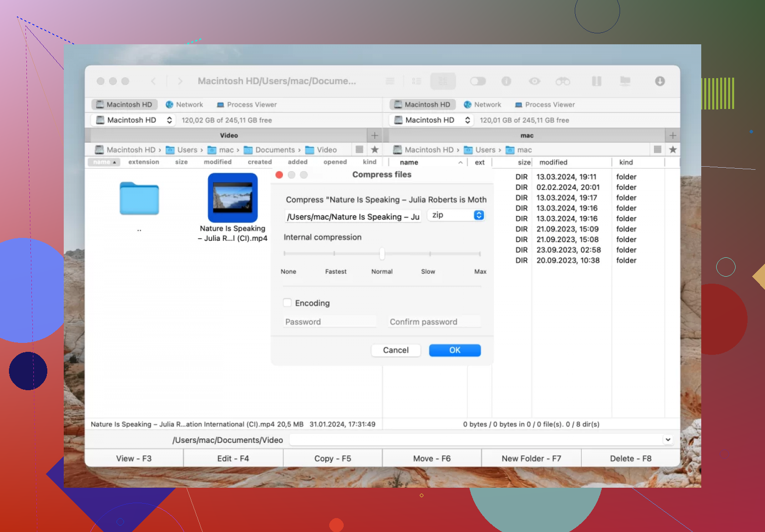The image size is (765, 532).
Task: Open the zip archive format dropdown
Action: [456, 215]
